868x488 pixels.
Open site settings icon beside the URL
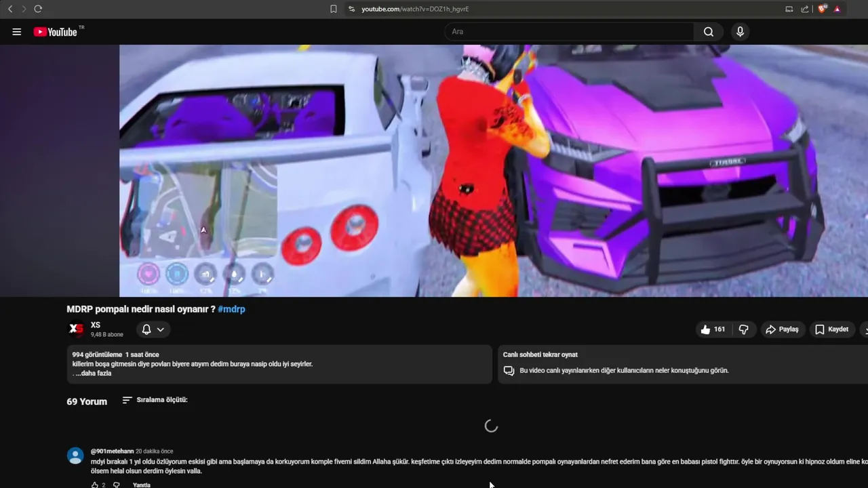click(x=351, y=9)
